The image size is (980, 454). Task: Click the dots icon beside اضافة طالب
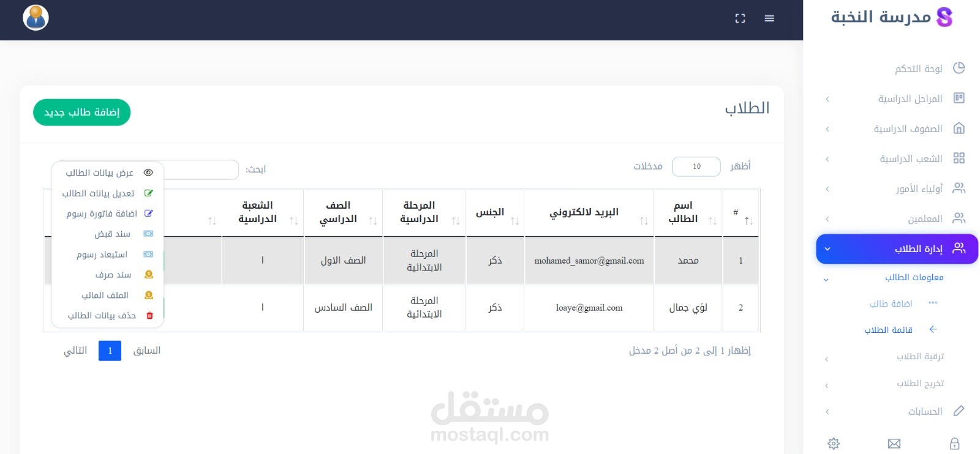coord(933,303)
